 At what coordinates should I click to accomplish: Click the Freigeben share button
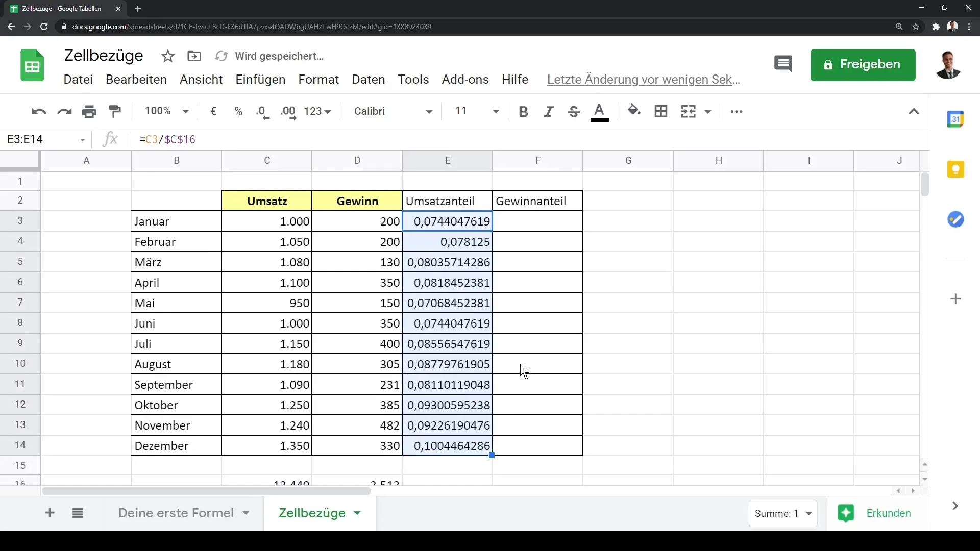(x=863, y=65)
